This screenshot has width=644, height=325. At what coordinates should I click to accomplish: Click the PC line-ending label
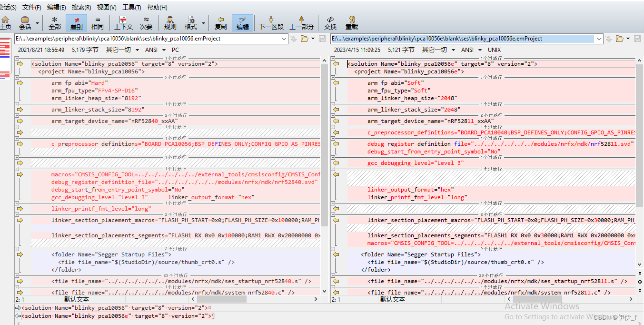[176, 50]
